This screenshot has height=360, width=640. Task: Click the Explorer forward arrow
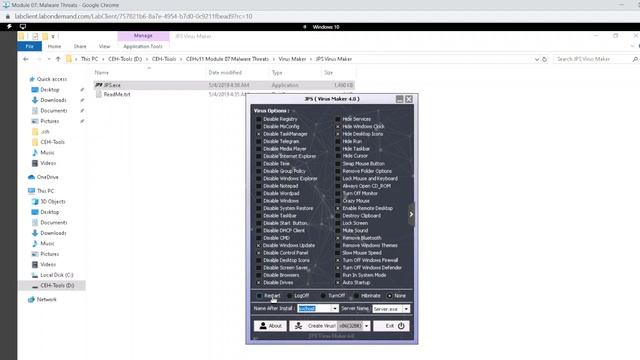pyautogui.click(x=39, y=59)
